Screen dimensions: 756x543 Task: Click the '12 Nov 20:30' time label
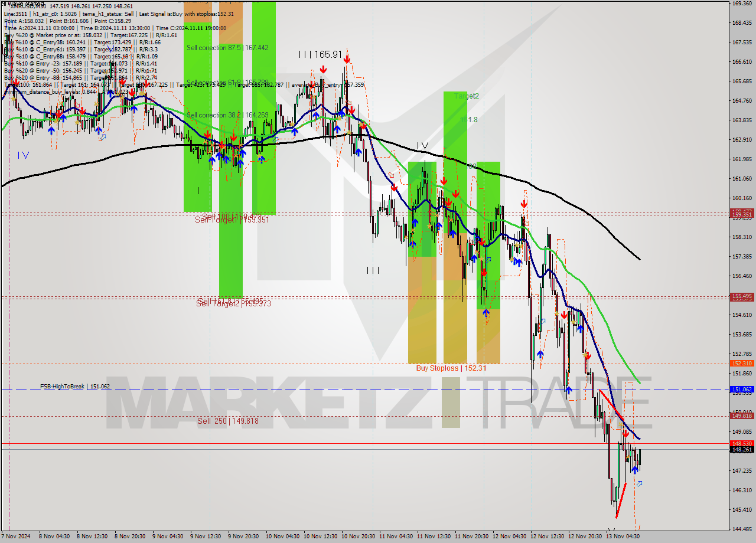(x=584, y=537)
